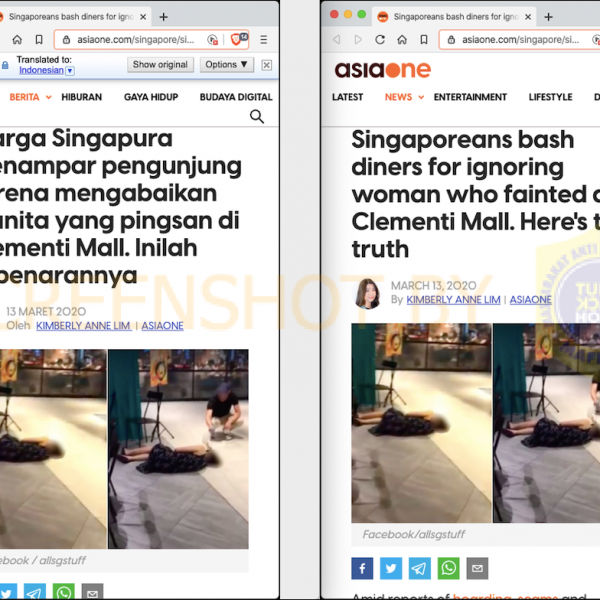Viewport: 600px width, 600px height.
Task: Click Facebook/allsgstuff caption in right window
Action: point(414,535)
